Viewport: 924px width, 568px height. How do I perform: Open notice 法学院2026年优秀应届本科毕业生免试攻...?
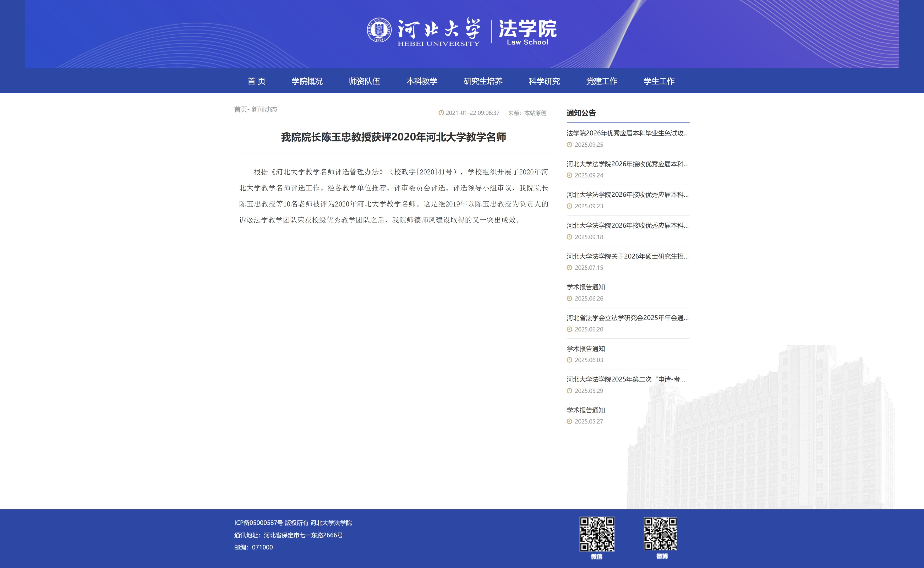pos(627,133)
